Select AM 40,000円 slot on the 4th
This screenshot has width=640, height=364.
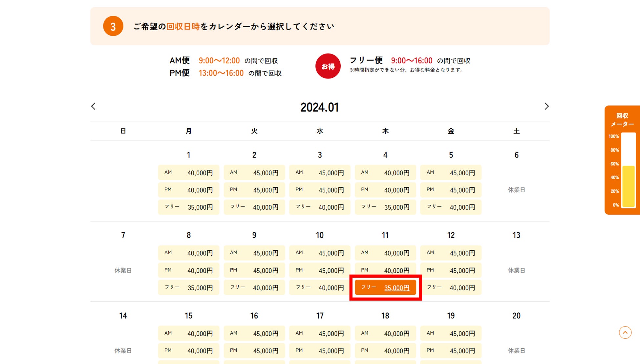point(385,173)
